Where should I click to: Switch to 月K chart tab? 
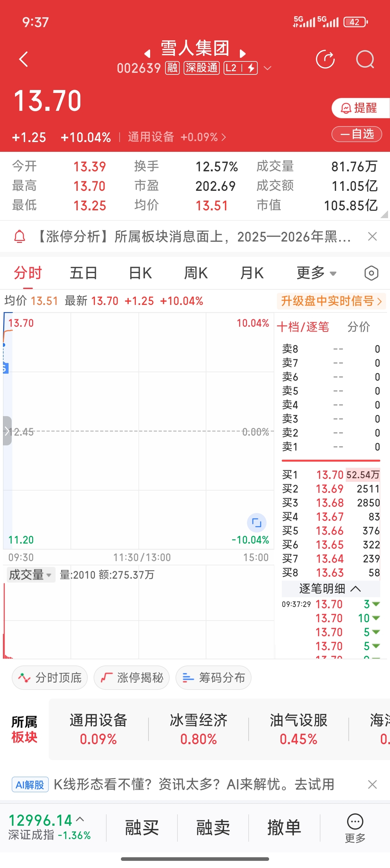[x=252, y=273]
